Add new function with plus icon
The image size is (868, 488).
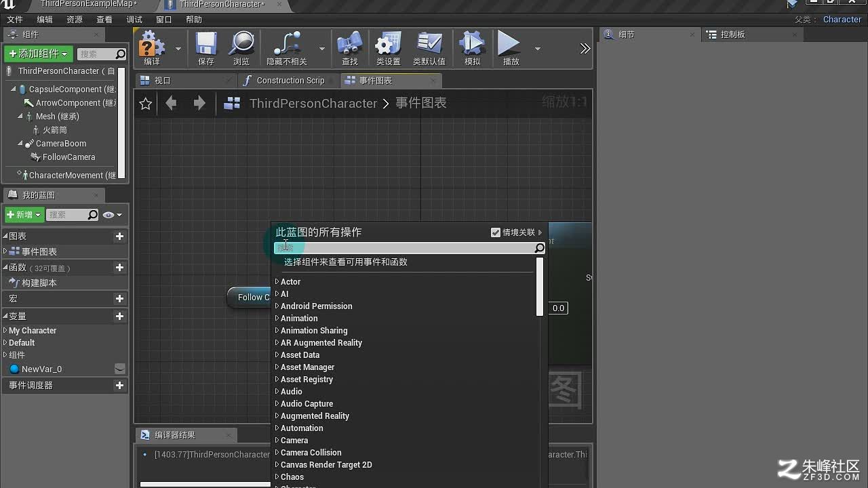pos(119,267)
